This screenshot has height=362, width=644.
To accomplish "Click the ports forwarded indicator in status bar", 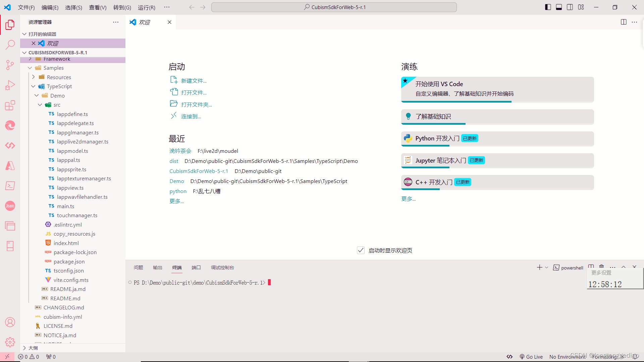I will point(51,357).
